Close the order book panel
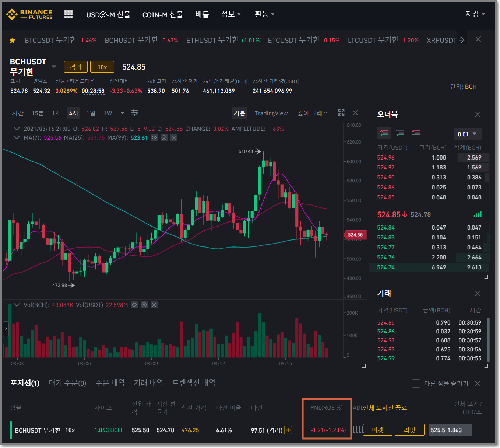The image size is (500, 448). pos(478,114)
